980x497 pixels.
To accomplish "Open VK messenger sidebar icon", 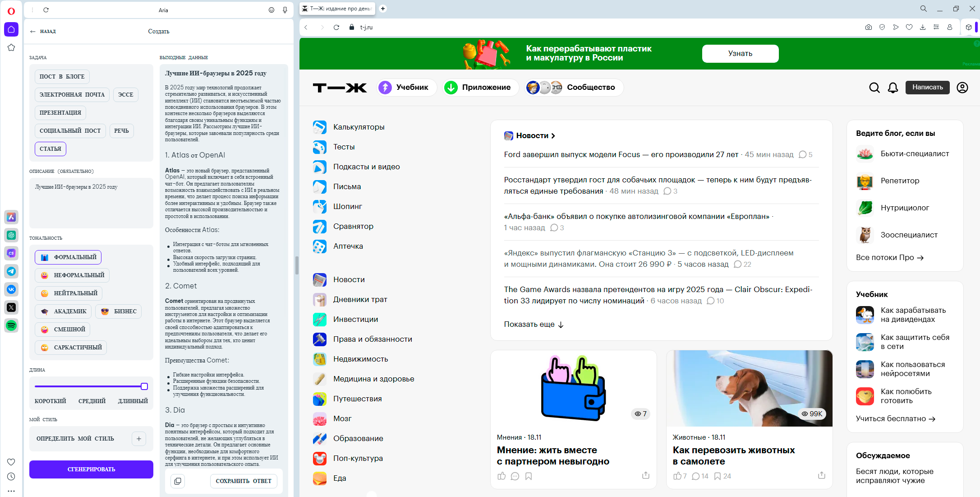I will point(11,289).
